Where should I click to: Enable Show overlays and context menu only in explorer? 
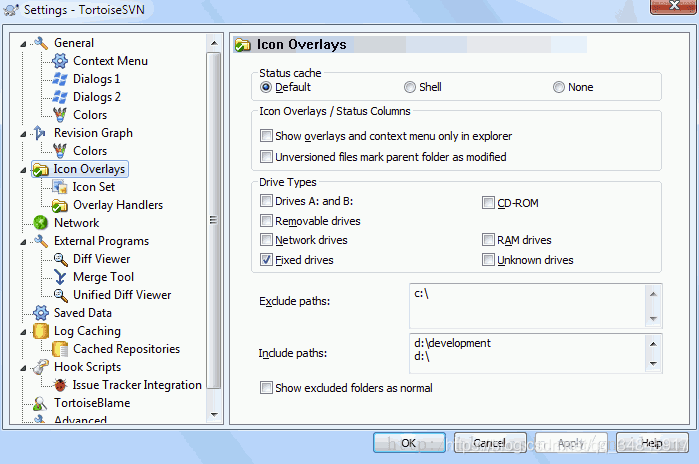tap(266, 136)
